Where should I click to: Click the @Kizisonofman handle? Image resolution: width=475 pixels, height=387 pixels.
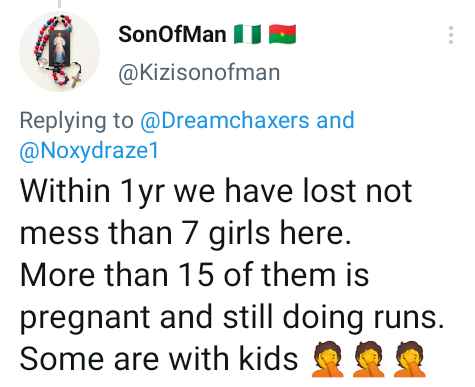point(199,73)
